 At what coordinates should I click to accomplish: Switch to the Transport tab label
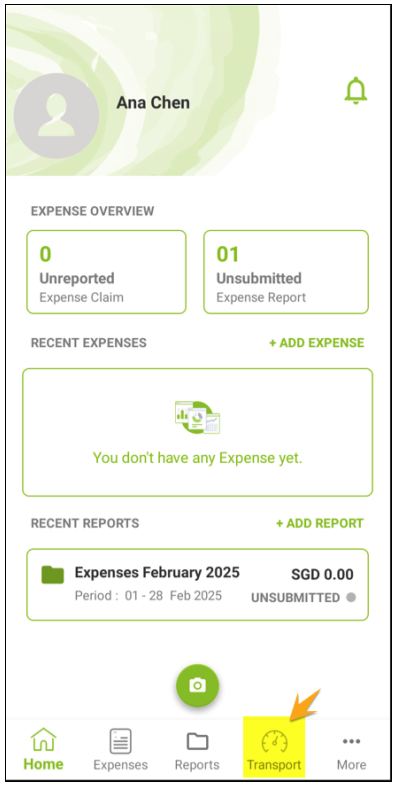(274, 765)
